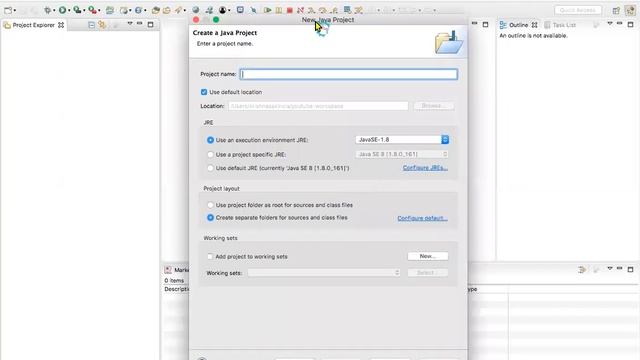The height and width of the screenshot is (360, 640).
Task: Click the New wizard toolbar icon
Action: [8, 10]
